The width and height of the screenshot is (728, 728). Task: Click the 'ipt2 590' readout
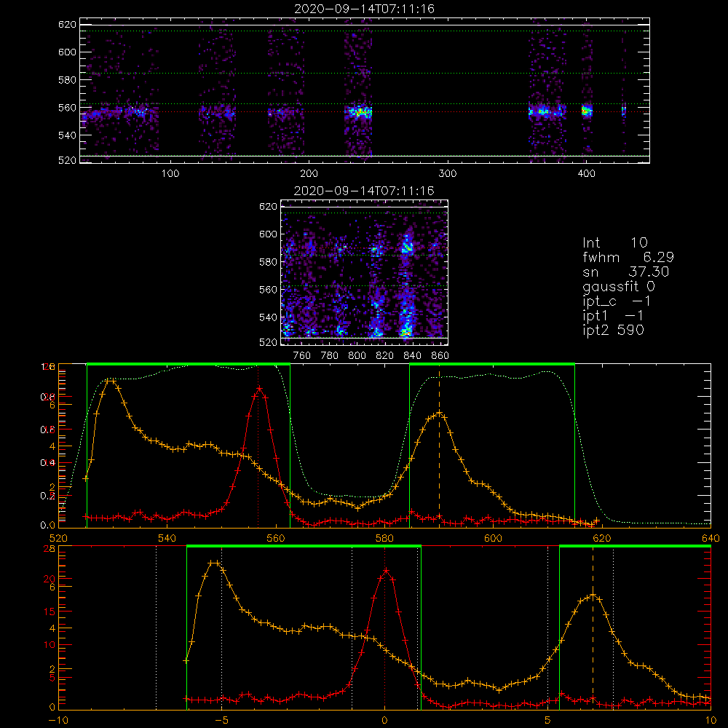[613, 330]
